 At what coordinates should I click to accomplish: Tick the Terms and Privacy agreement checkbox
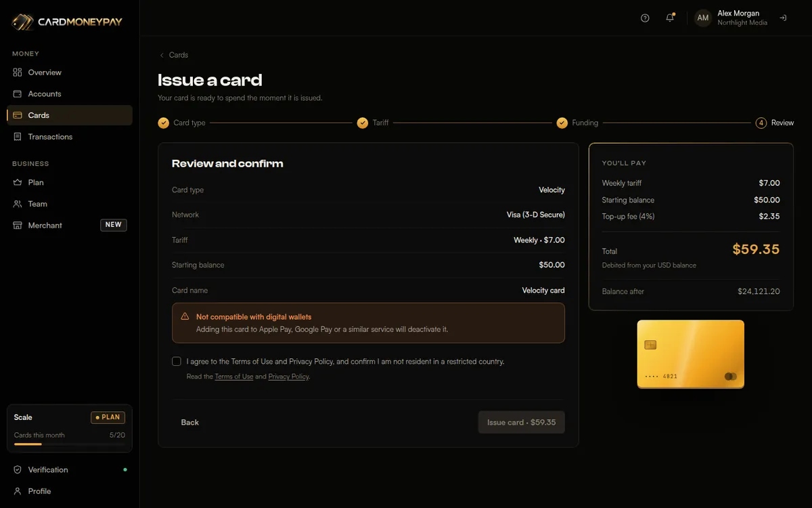177,362
